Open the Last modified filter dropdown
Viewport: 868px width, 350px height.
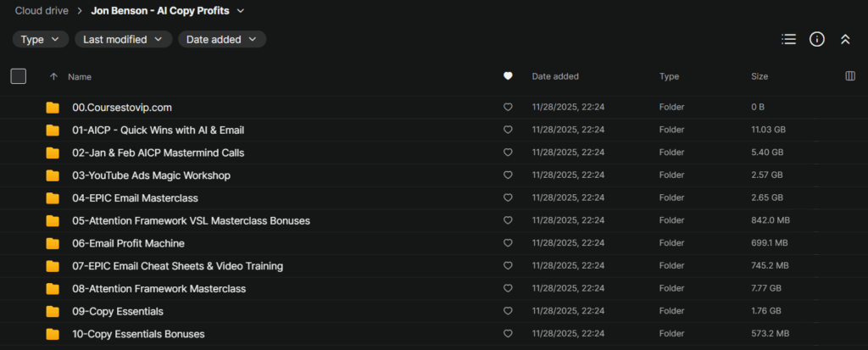[x=123, y=39]
